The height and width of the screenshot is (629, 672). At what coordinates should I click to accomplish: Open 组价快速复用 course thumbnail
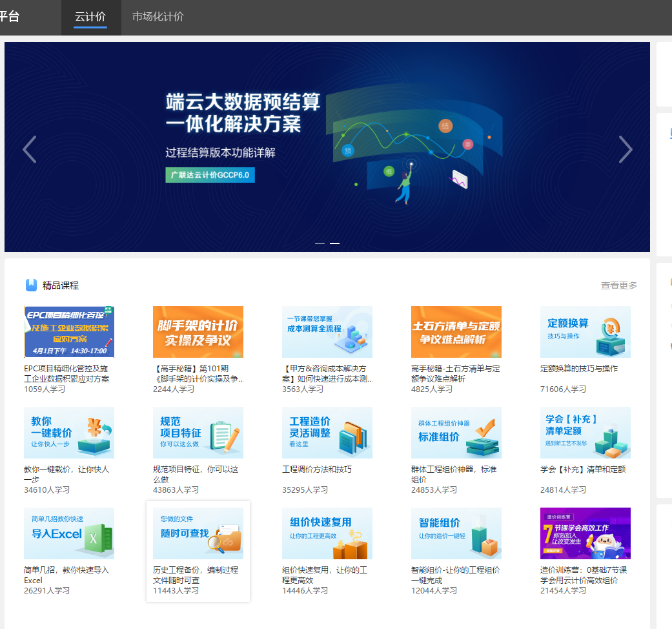(x=327, y=533)
